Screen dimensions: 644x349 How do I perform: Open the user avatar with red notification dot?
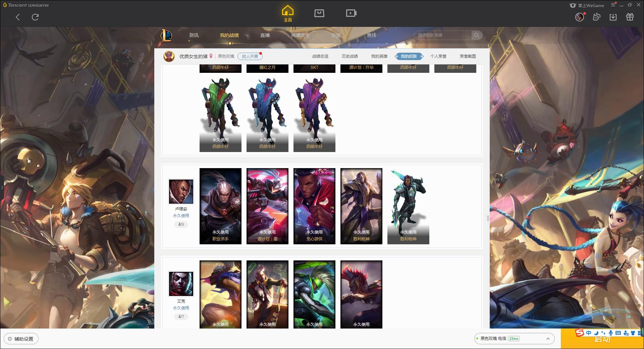tap(580, 17)
